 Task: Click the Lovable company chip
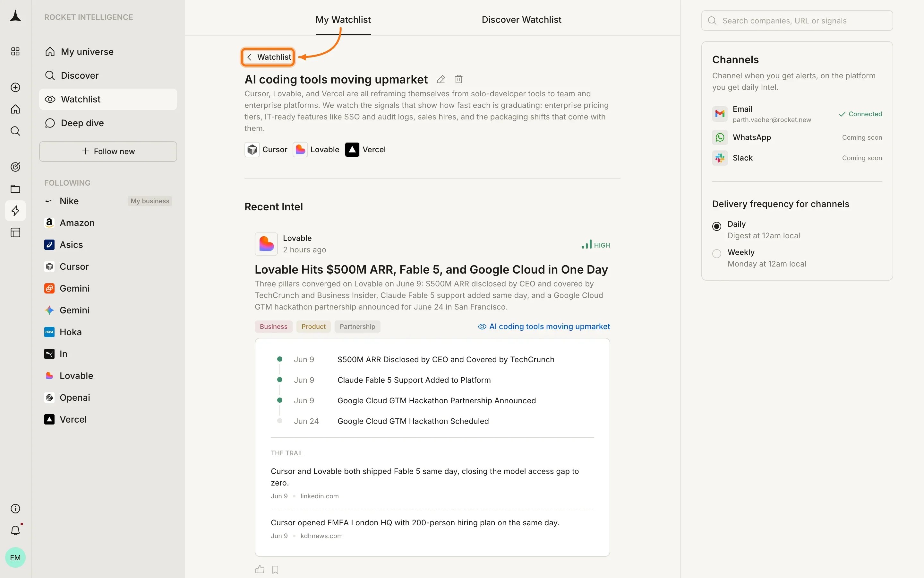[x=316, y=149]
